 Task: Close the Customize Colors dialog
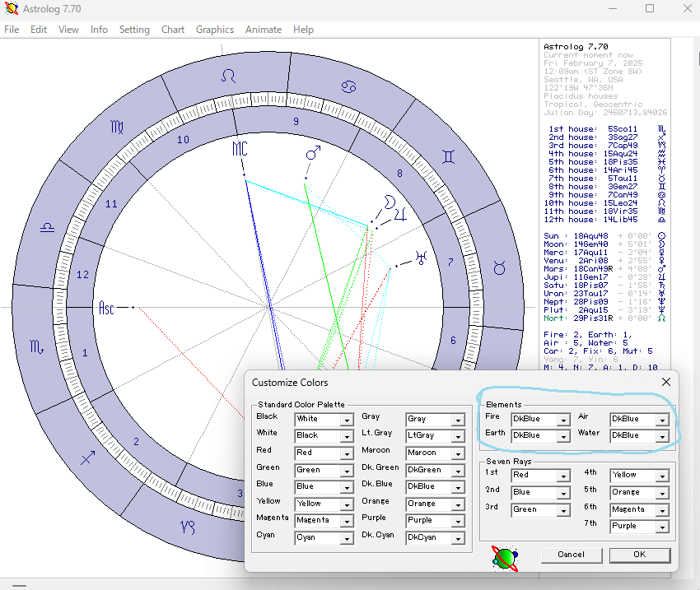[x=666, y=382]
